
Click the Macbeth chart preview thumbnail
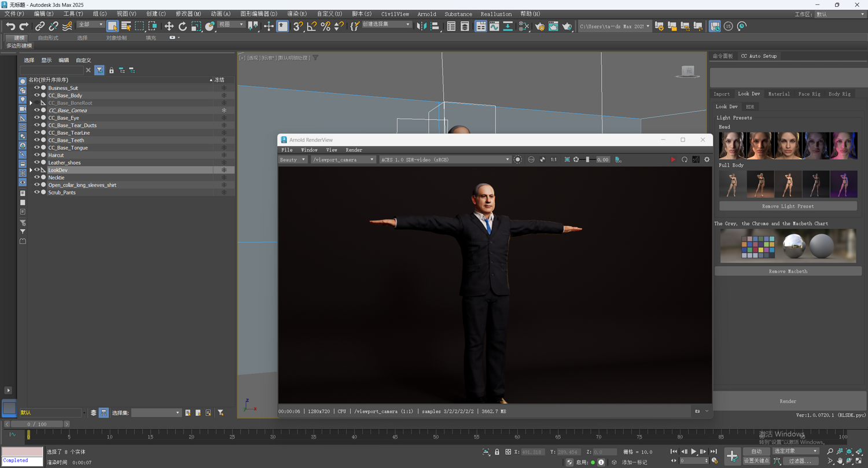click(x=788, y=246)
